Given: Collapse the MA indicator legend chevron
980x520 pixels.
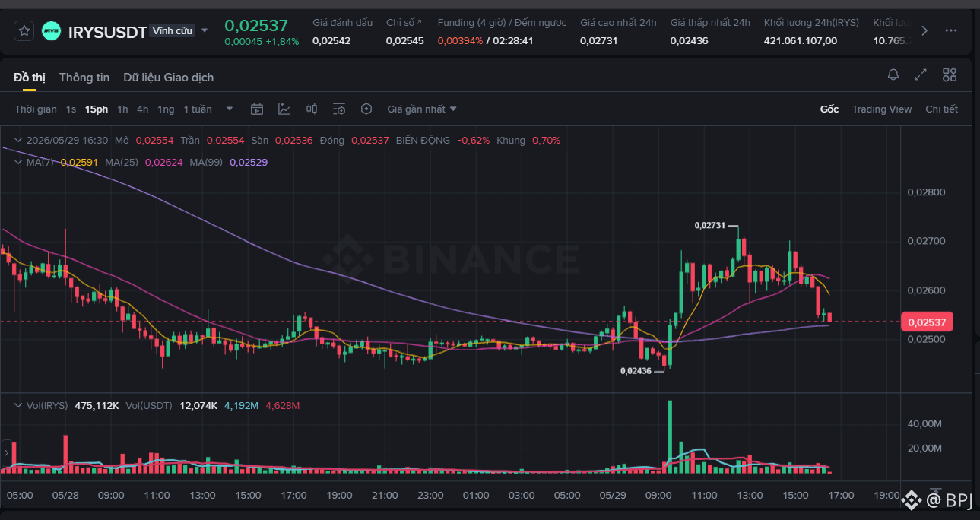Looking at the screenshot, I should tap(18, 162).
